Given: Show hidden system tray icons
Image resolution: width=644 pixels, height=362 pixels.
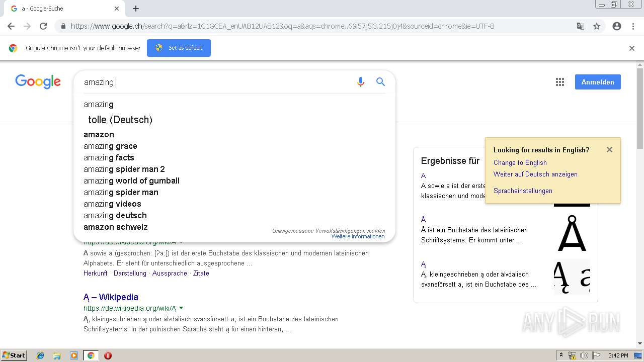Looking at the screenshot, I should click(561, 355).
